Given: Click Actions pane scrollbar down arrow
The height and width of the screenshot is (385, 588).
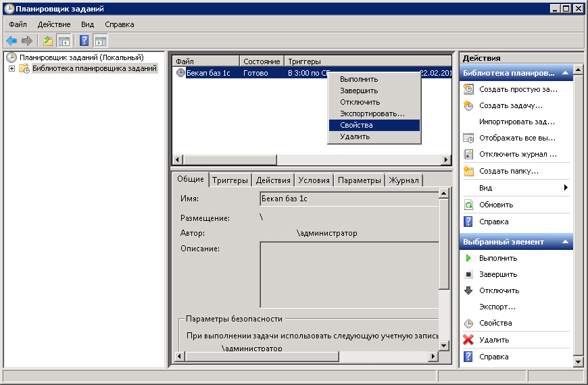Looking at the screenshot, I should click(x=579, y=362).
